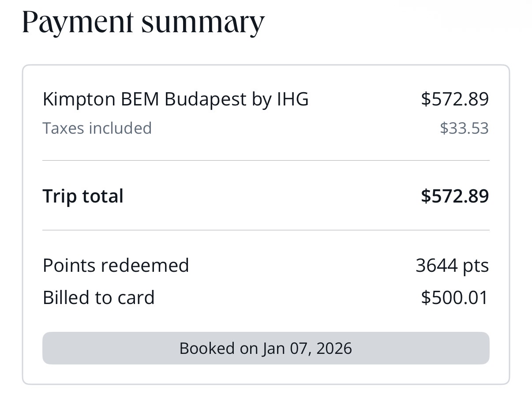Screen dimensions: 532x398
Task: Select the $500.01 billed amount
Action: 455,297
